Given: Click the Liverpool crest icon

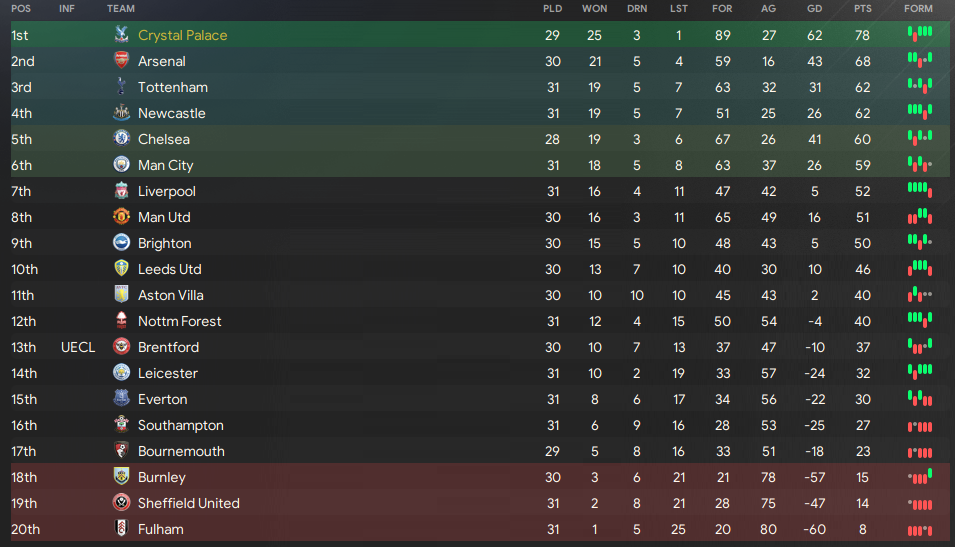Looking at the screenshot, I should [x=121, y=191].
